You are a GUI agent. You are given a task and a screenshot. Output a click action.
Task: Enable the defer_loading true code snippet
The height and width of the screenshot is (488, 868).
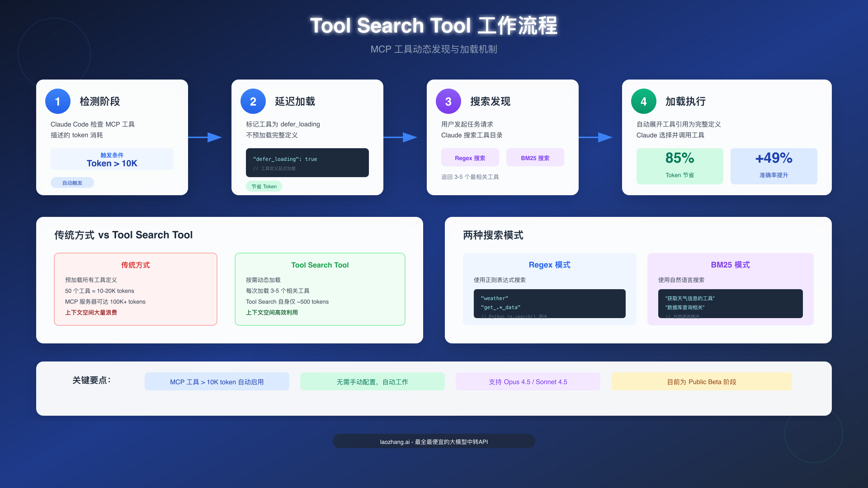307,162
